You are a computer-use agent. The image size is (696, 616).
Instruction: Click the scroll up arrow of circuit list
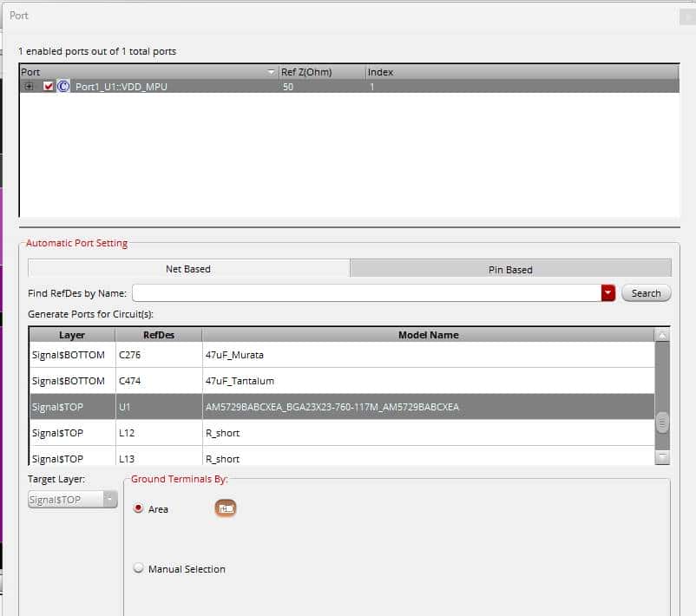coord(662,336)
